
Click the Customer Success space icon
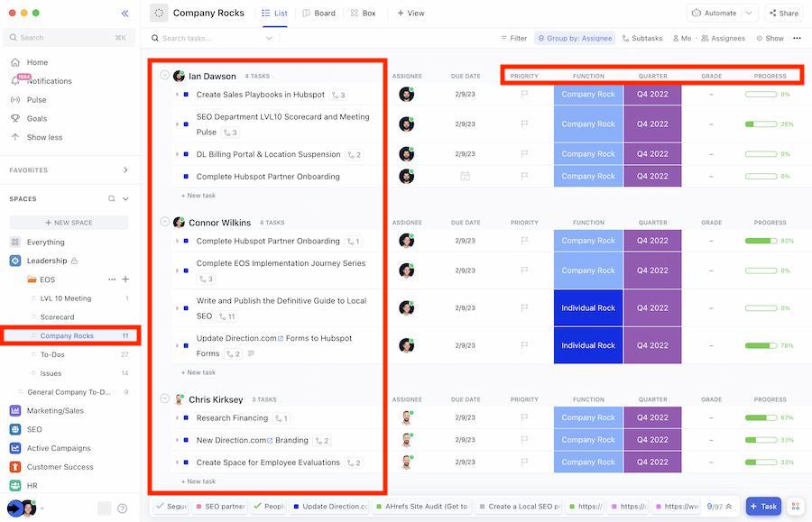point(14,466)
